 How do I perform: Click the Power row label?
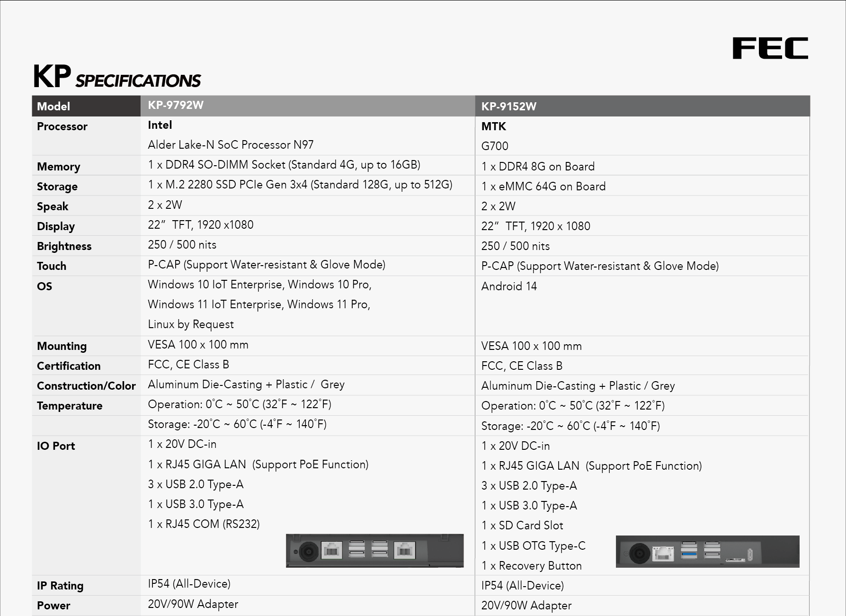coord(53,606)
